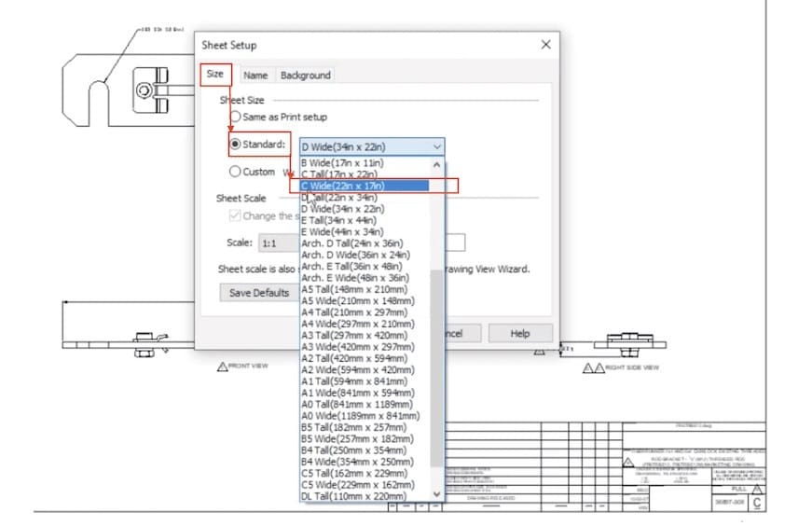Screen dimensions: 812x526
Task: Click the sheet size list scrollbar thumb
Action: [436, 368]
